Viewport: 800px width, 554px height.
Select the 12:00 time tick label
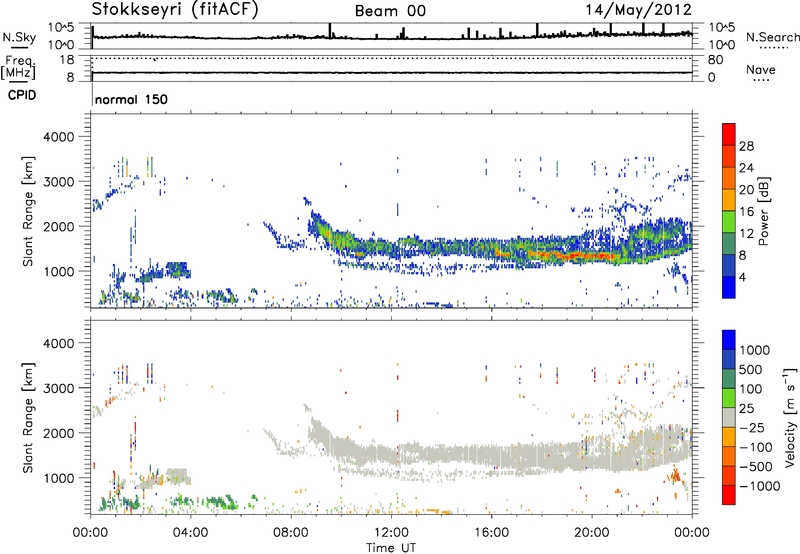click(391, 533)
